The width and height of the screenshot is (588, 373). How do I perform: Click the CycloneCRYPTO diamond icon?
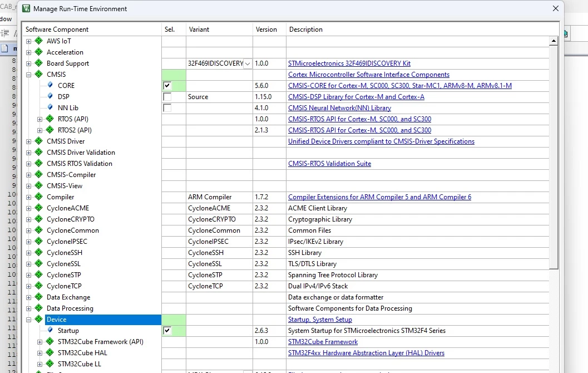[x=38, y=219]
